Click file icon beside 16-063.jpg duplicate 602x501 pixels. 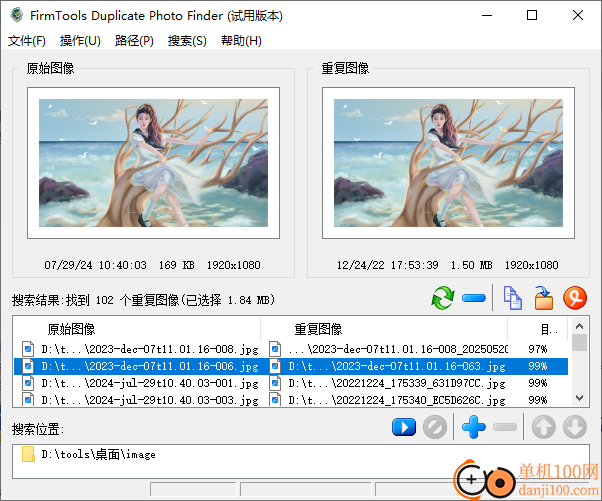tap(275, 366)
